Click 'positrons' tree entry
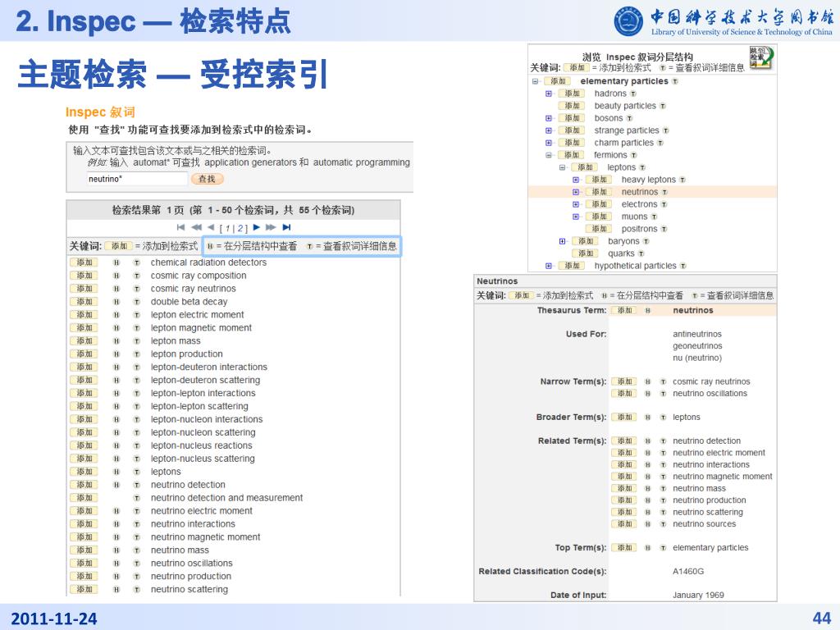 (x=639, y=230)
